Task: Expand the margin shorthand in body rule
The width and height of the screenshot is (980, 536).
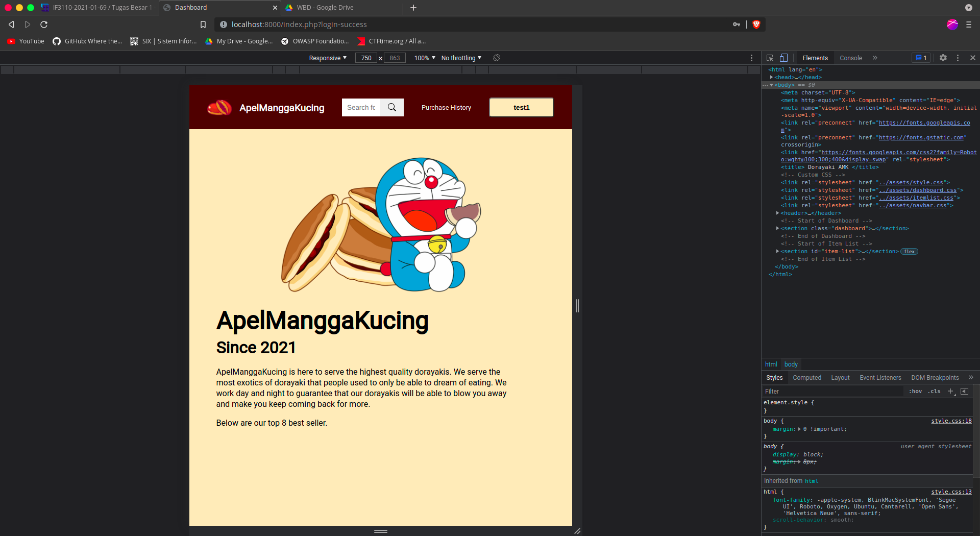Action: coord(800,429)
